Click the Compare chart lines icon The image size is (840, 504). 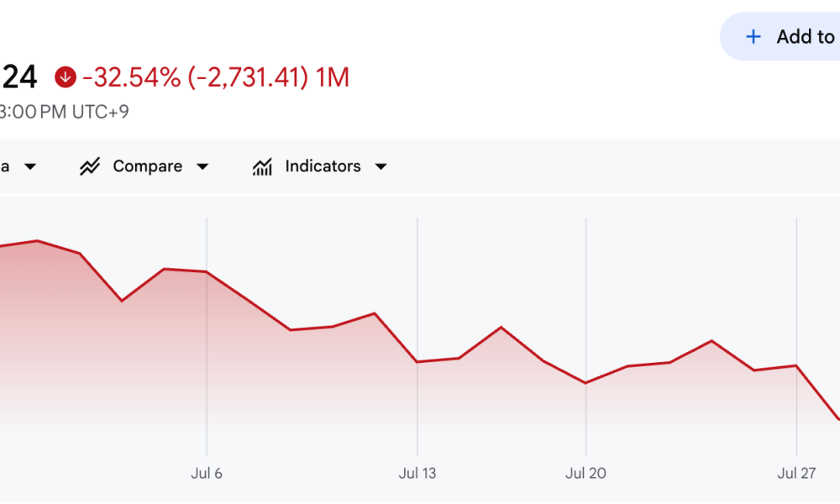pyautogui.click(x=90, y=166)
